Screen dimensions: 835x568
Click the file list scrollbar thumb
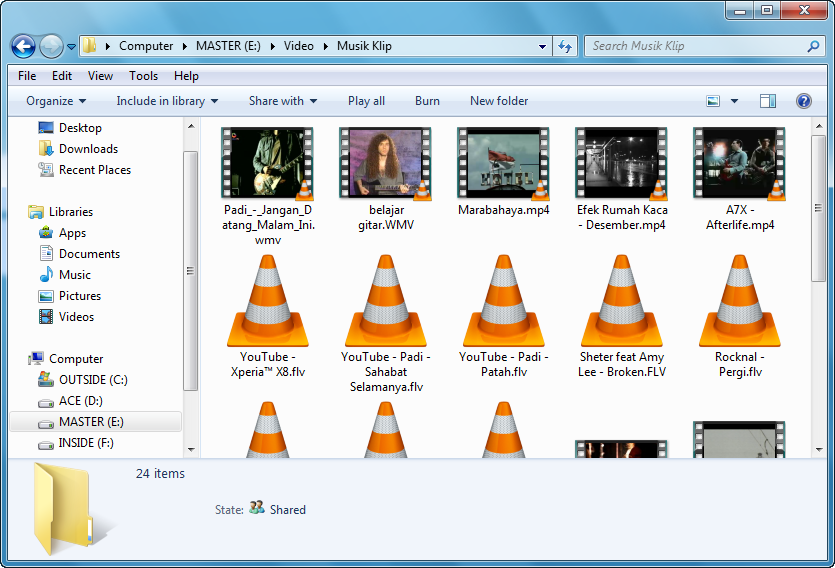coord(818,208)
